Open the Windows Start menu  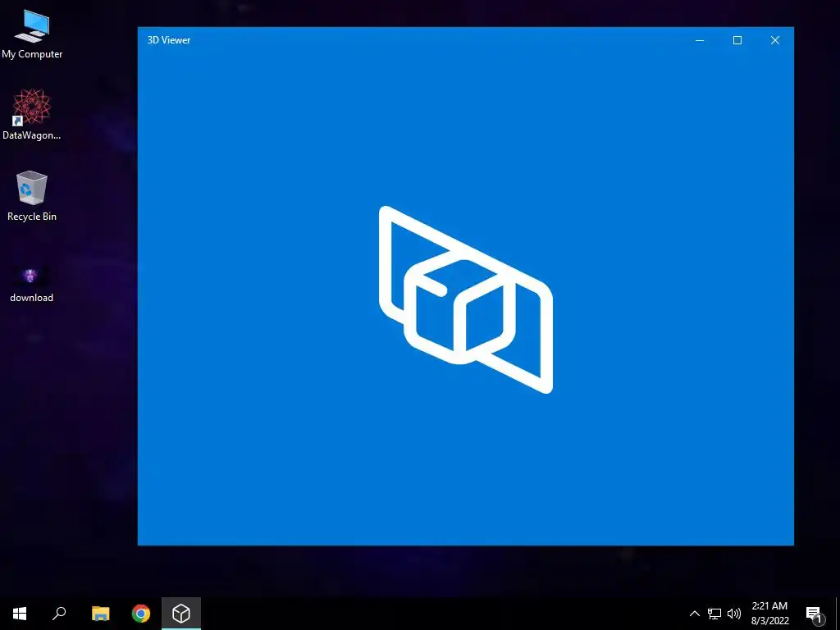point(20,614)
